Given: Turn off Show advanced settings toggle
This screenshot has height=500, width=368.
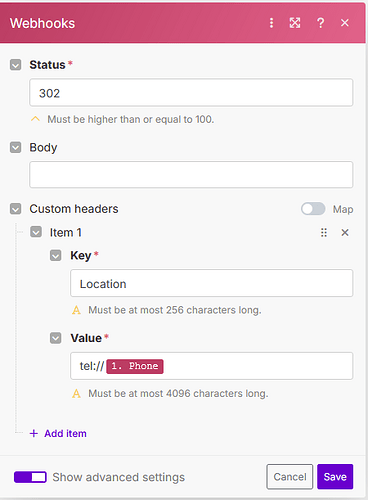Looking at the screenshot, I should [30, 477].
